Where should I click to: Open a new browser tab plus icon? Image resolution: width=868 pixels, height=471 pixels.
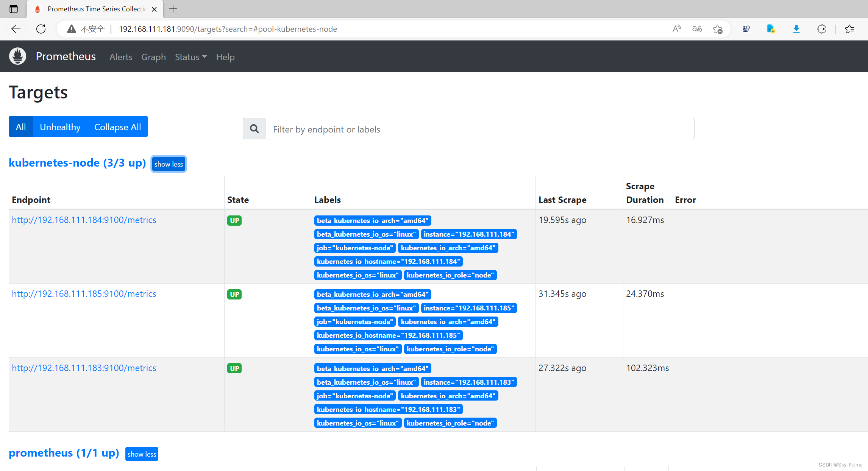point(173,9)
